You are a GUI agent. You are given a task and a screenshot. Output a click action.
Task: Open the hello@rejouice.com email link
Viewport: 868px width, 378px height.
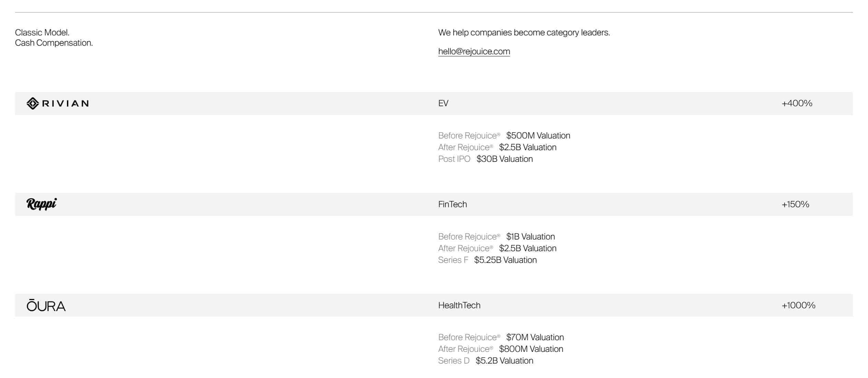tap(474, 52)
